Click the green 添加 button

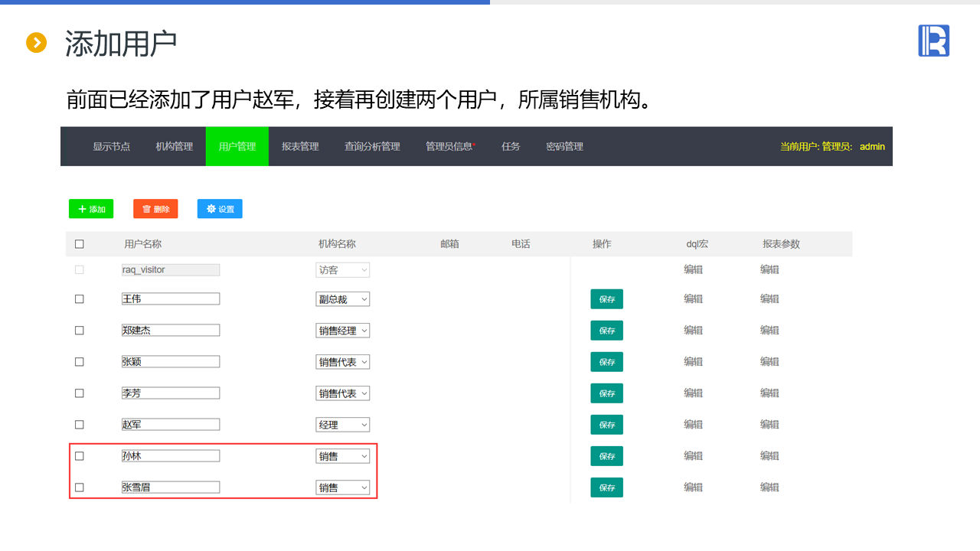point(91,209)
